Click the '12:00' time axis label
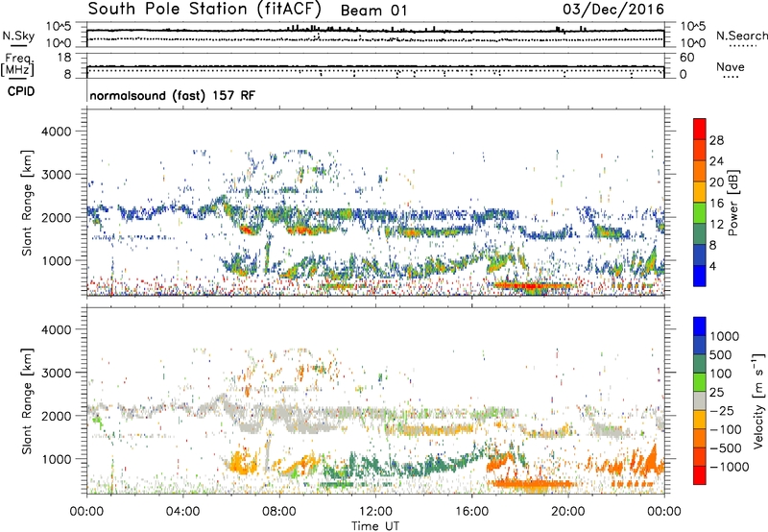 pos(375,512)
